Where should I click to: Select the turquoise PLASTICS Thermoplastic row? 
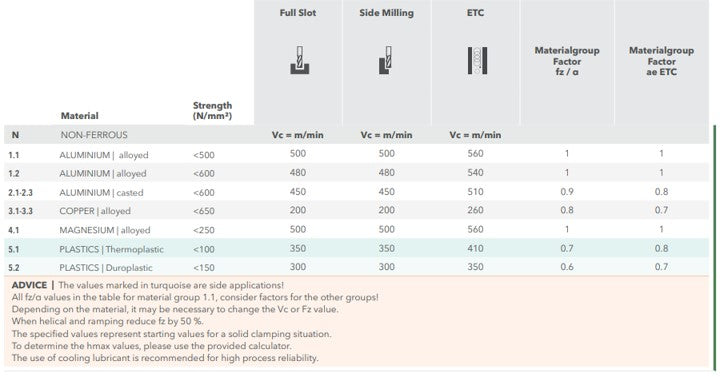(x=356, y=248)
